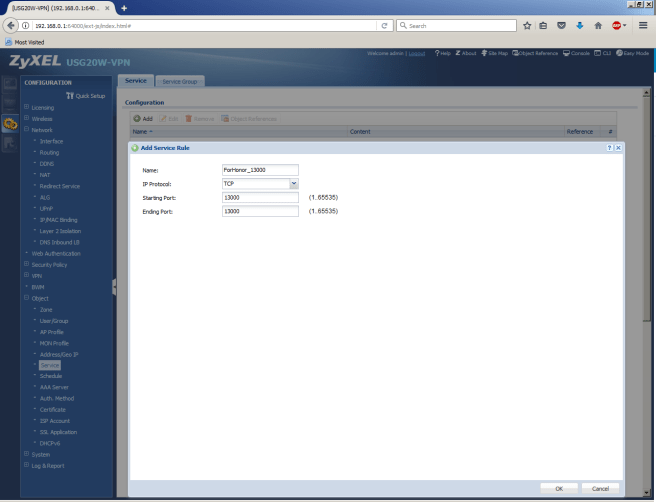Screen dimensions: 656x502
Task: Click the Logout link
Action: (x=417, y=52)
